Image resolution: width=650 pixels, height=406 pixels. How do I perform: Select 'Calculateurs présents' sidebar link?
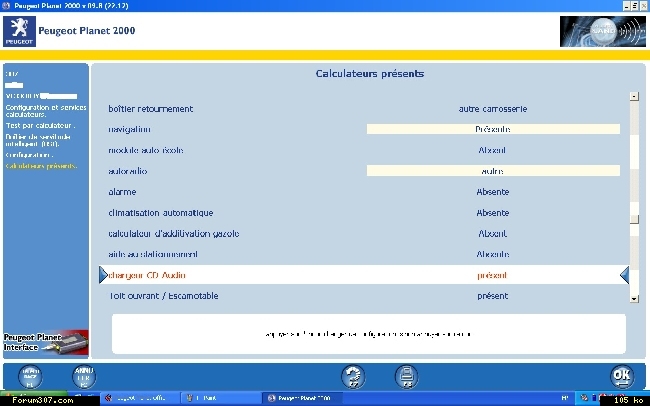[41, 166]
